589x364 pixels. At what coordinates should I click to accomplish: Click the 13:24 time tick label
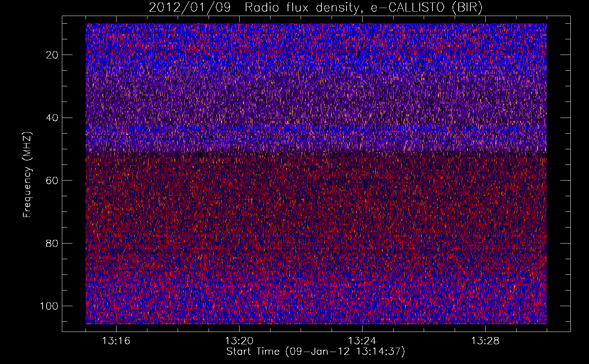click(362, 341)
